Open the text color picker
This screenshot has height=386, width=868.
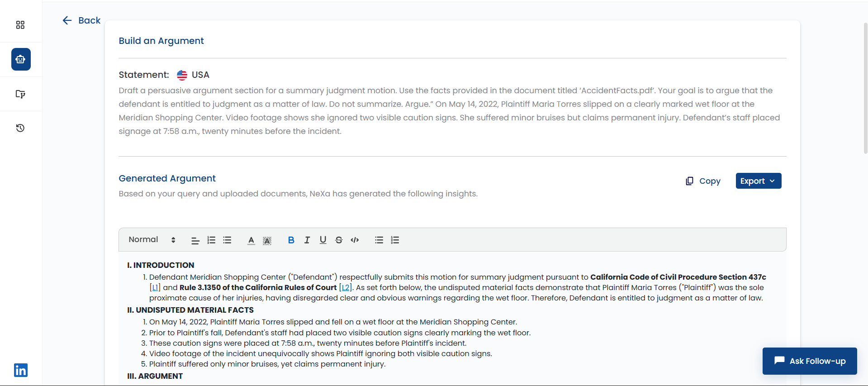251,240
